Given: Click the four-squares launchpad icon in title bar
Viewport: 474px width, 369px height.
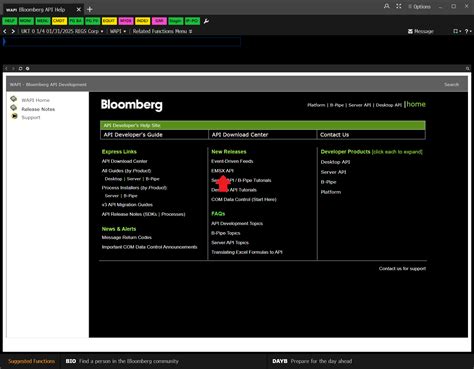Looking at the screenshot, I should tap(399, 6).
